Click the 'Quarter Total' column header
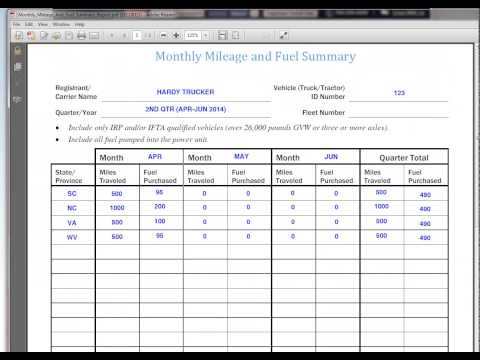Screen dimensions: 480x360 pyautogui.click(x=404, y=157)
